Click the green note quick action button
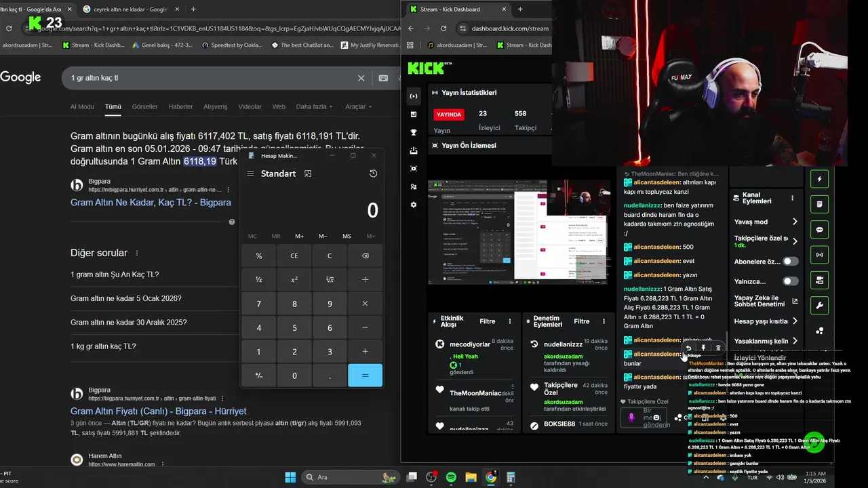Image resolution: width=868 pixels, height=488 pixels. coord(819,204)
